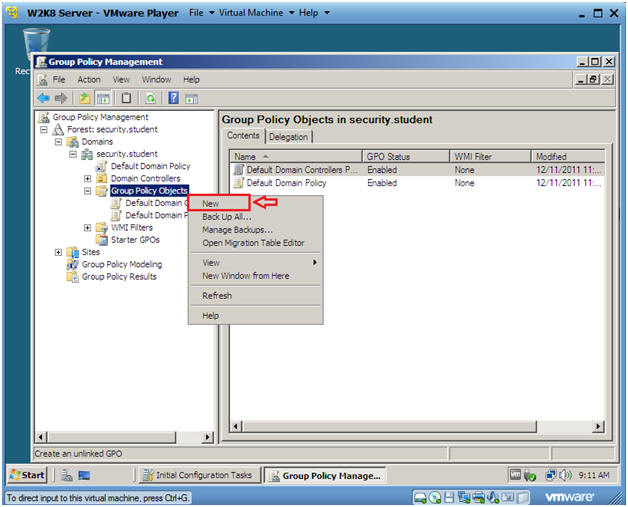Screen dimensions: 628x507
Task: Expand the WMI Filters node
Action: pyautogui.click(x=87, y=227)
